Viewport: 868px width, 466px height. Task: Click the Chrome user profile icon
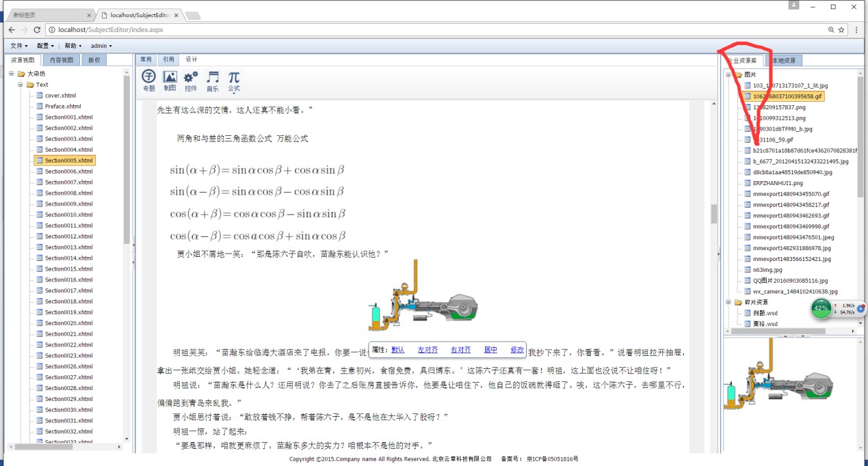tap(793, 5)
